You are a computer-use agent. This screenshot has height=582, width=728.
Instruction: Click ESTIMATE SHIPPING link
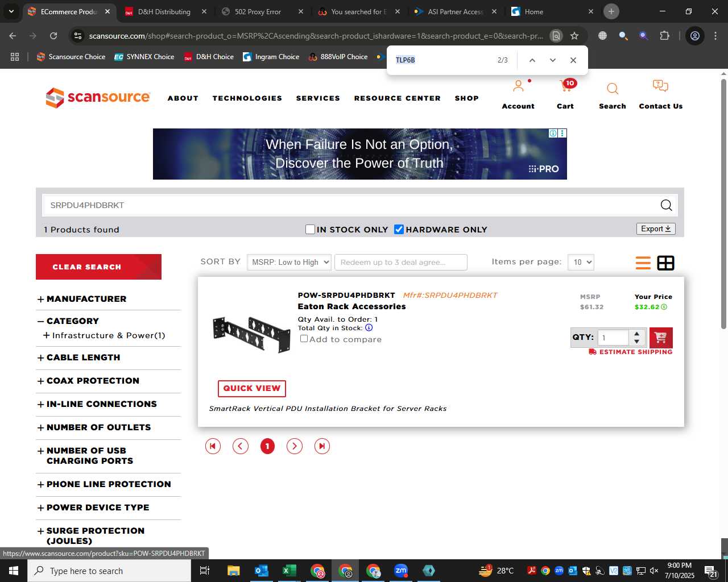pyautogui.click(x=631, y=352)
